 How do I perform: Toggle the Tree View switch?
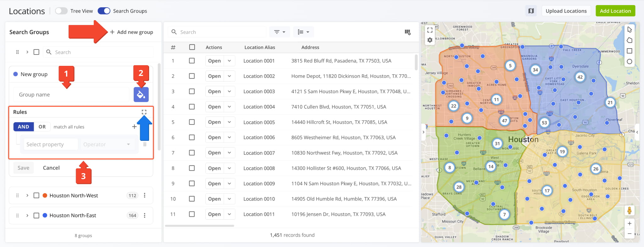pyautogui.click(x=61, y=11)
